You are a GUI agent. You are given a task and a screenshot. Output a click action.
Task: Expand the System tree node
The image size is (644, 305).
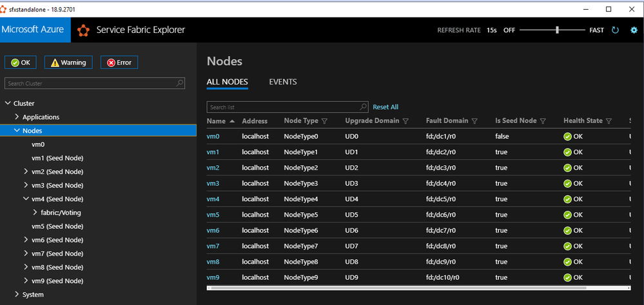pos(17,294)
